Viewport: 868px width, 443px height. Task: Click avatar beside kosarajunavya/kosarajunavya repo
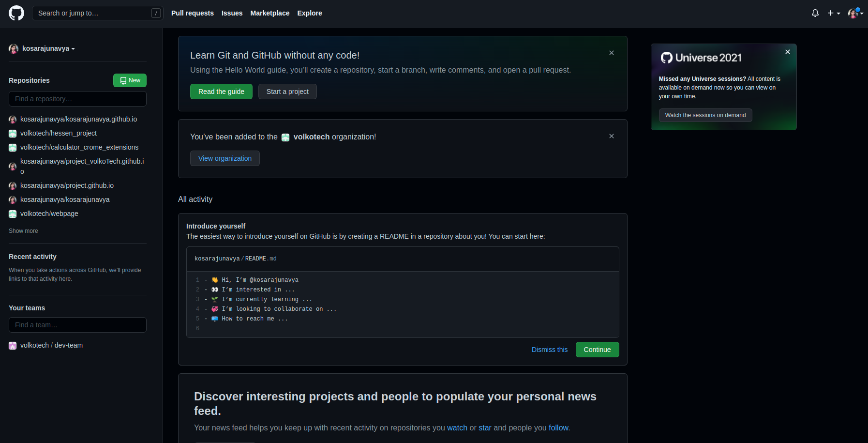tap(13, 200)
